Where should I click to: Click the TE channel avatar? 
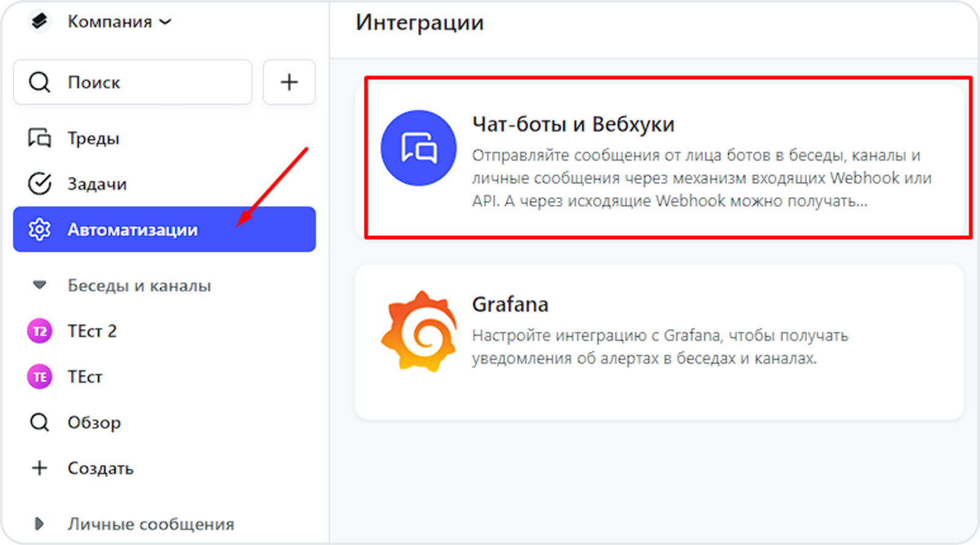[x=40, y=376]
